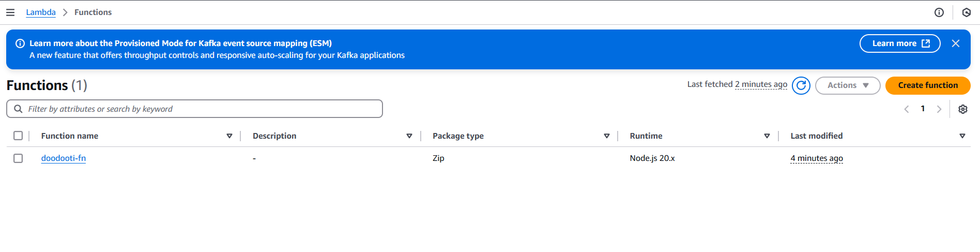
Task: Sort by Function name column arrow
Action: 229,136
